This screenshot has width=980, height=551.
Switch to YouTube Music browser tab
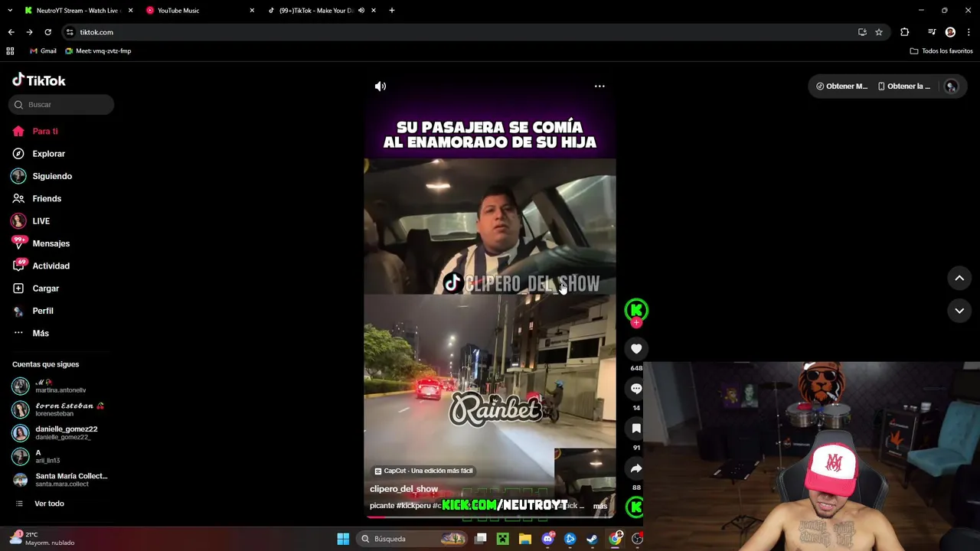point(178,11)
